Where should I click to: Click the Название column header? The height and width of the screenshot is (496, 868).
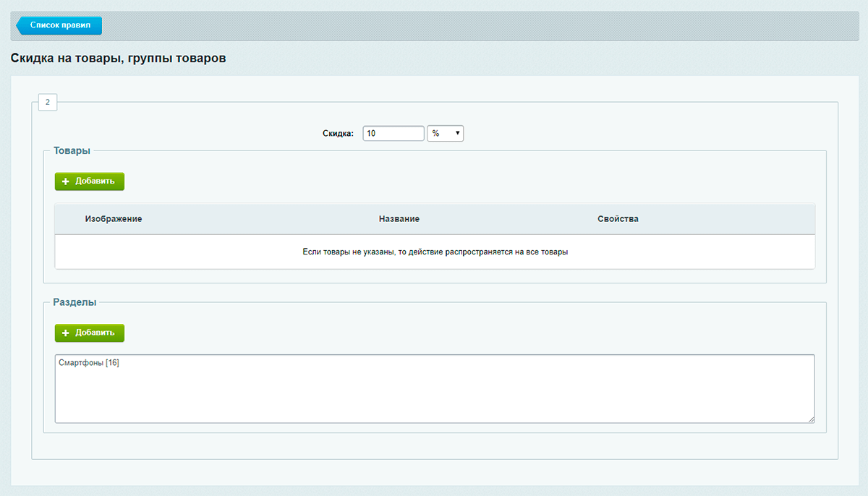pos(399,219)
